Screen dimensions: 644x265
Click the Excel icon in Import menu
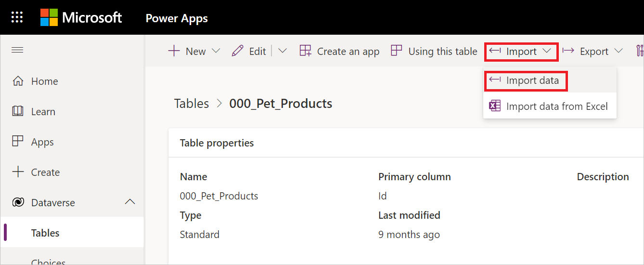pyautogui.click(x=495, y=106)
